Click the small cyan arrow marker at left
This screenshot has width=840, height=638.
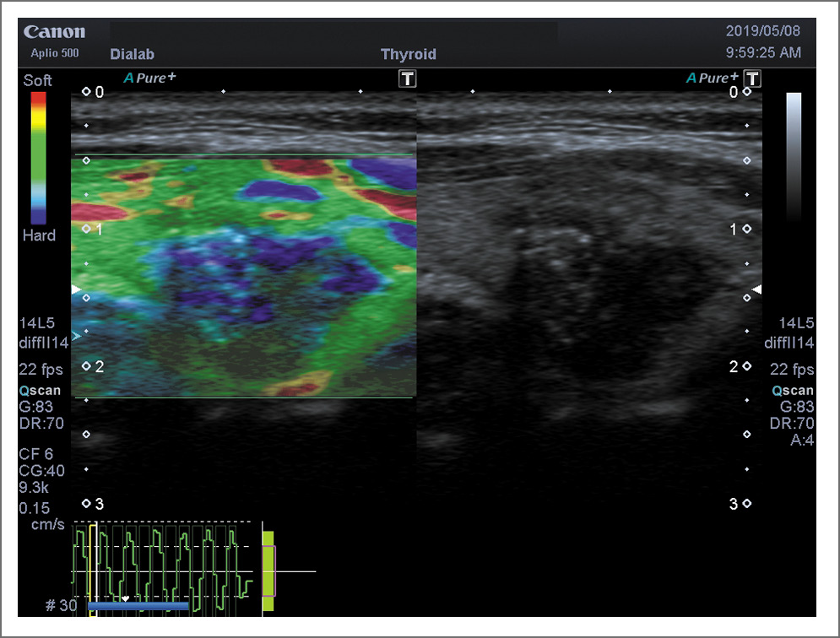coord(76,336)
